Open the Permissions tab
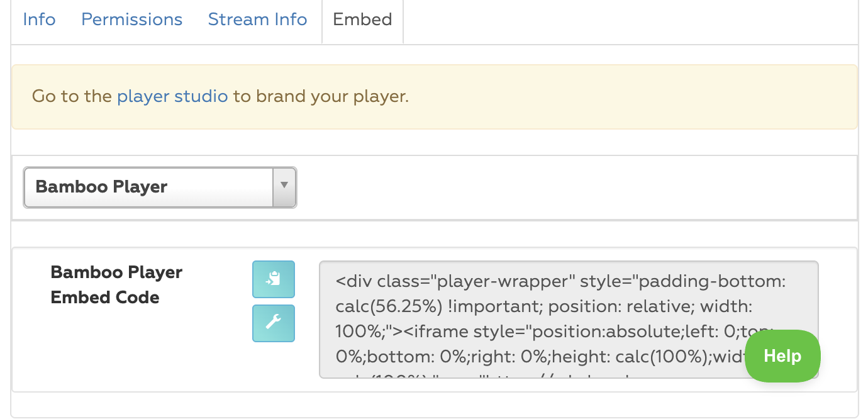Image resolution: width=868 pixels, height=419 pixels. [131, 20]
